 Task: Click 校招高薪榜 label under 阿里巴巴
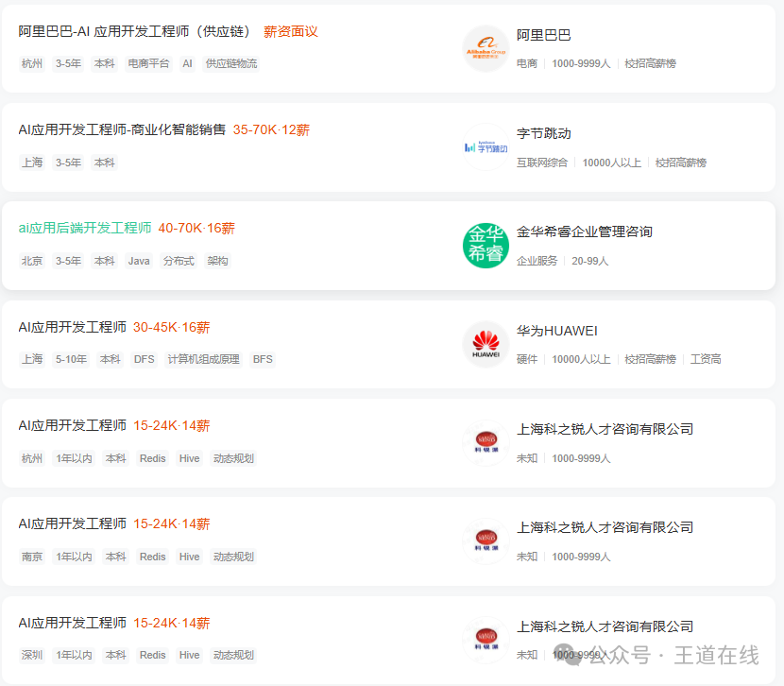coord(650,63)
